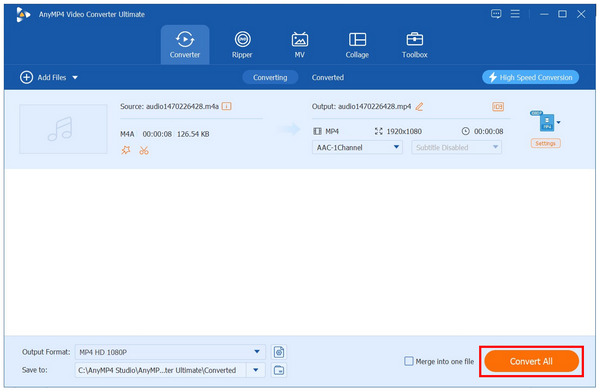The height and width of the screenshot is (392, 600).
Task: Click the pencil icon to rename output
Action: tap(419, 106)
